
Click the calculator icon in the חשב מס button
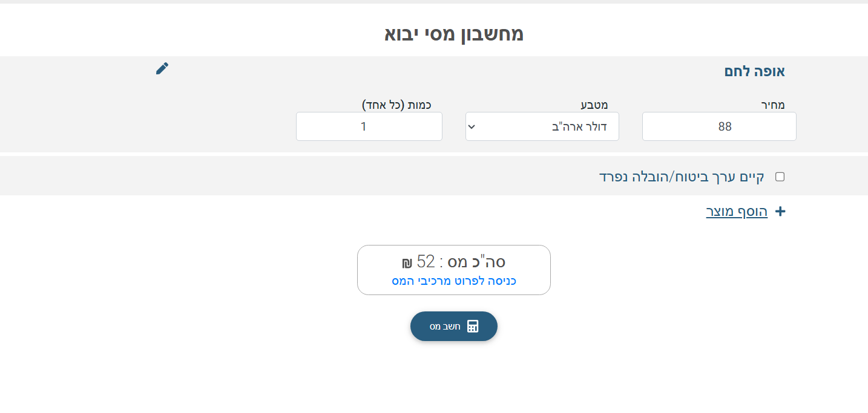[473, 327]
